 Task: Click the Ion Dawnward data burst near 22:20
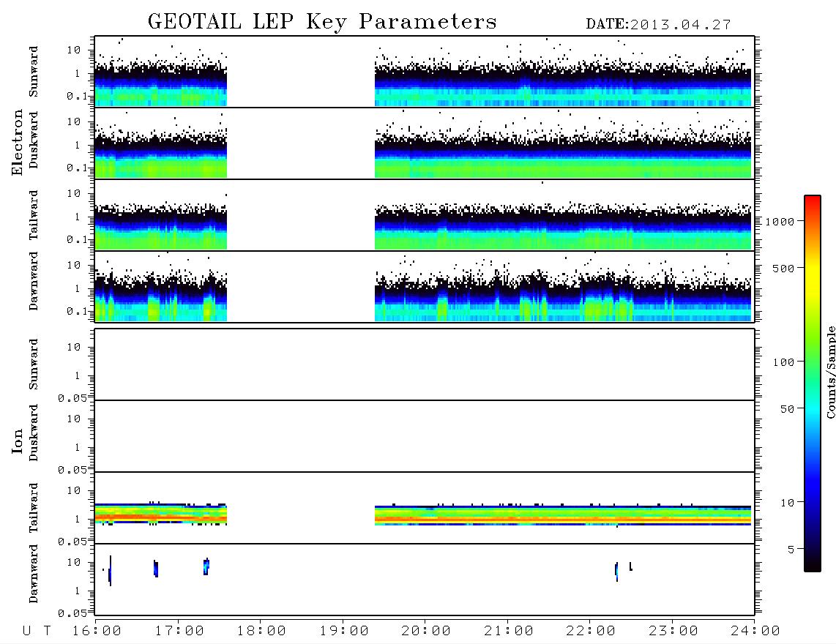coord(616,572)
